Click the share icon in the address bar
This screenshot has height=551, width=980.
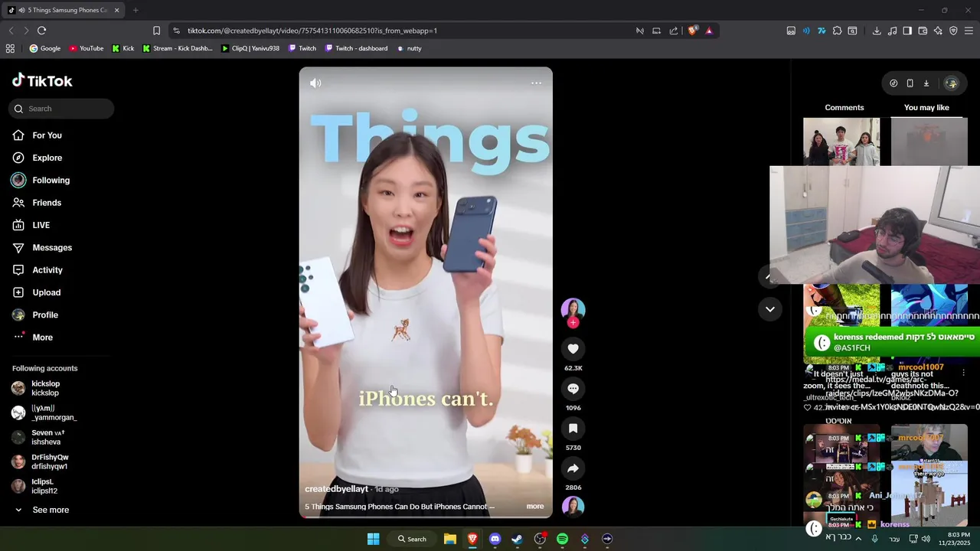674,31
